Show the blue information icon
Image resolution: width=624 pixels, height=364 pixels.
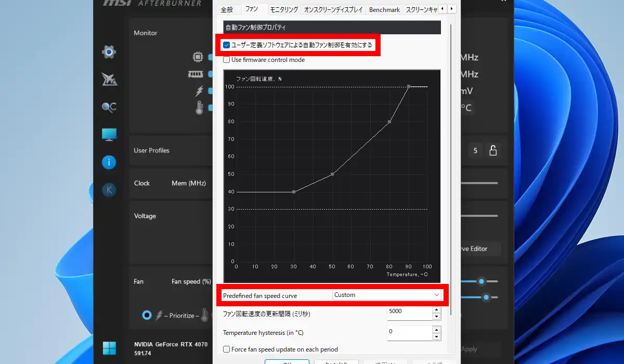[109, 162]
